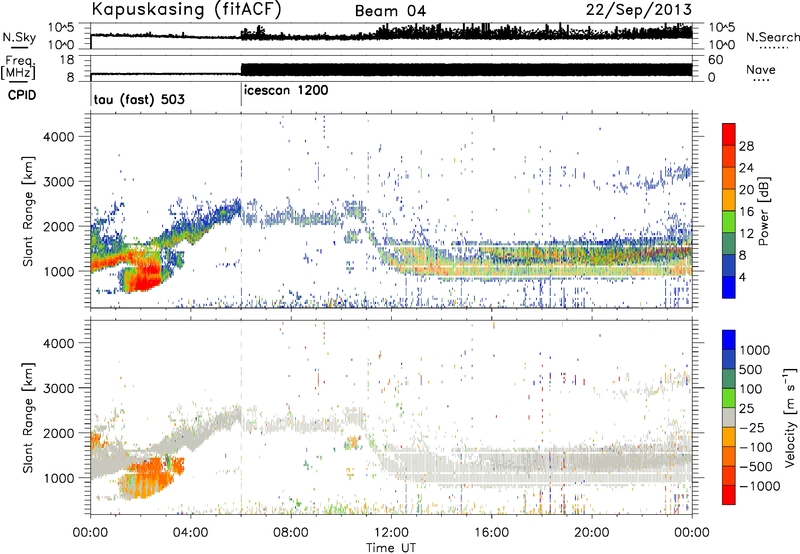Click the 'Kapuskasing (fitACF)' title text

point(186,10)
